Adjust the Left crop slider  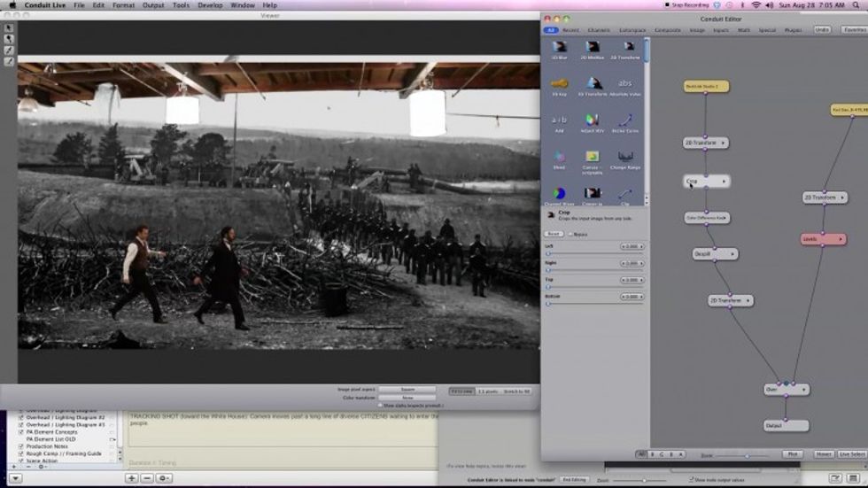pos(595,254)
